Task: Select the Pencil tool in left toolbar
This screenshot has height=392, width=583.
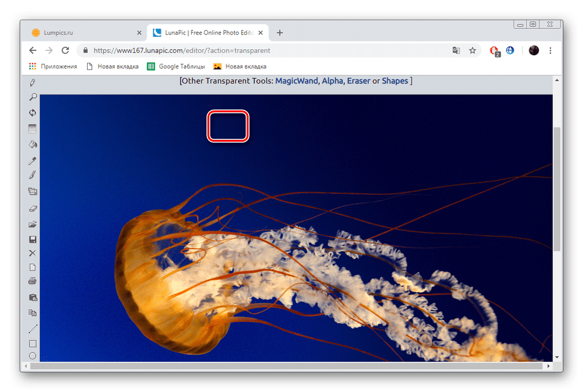Action: click(33, 82)
